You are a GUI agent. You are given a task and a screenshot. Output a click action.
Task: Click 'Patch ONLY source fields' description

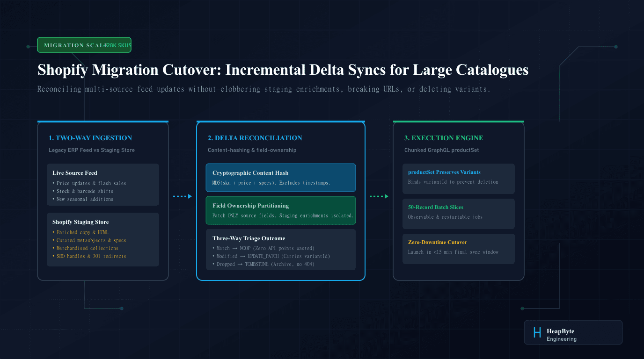pyautogui.click(x=283, y=215)
